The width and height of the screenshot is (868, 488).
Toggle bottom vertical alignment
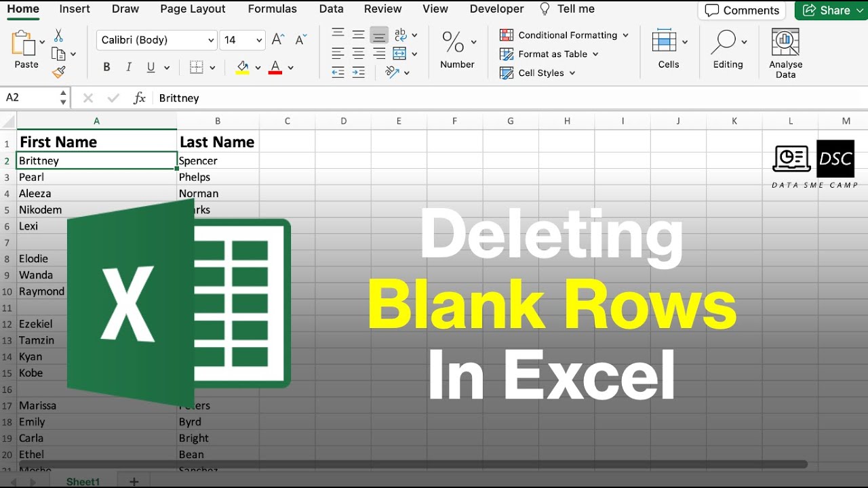(380, 35)
